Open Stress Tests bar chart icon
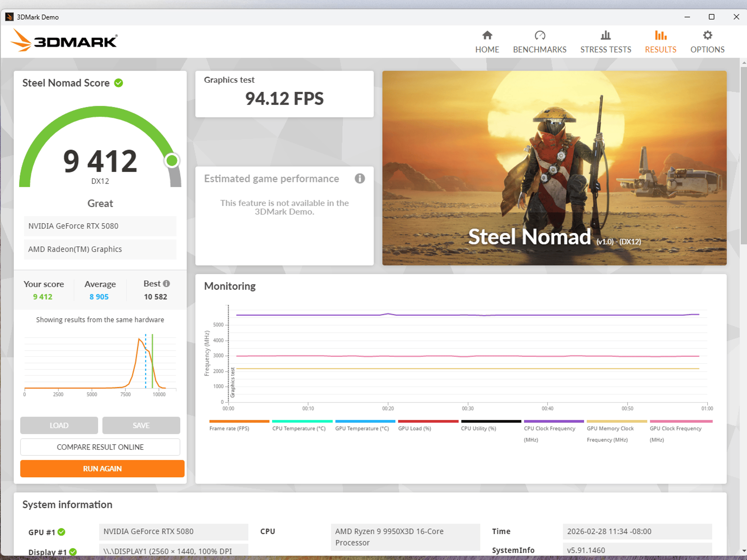This screenshot has width=747, height=560. [605, 35]
